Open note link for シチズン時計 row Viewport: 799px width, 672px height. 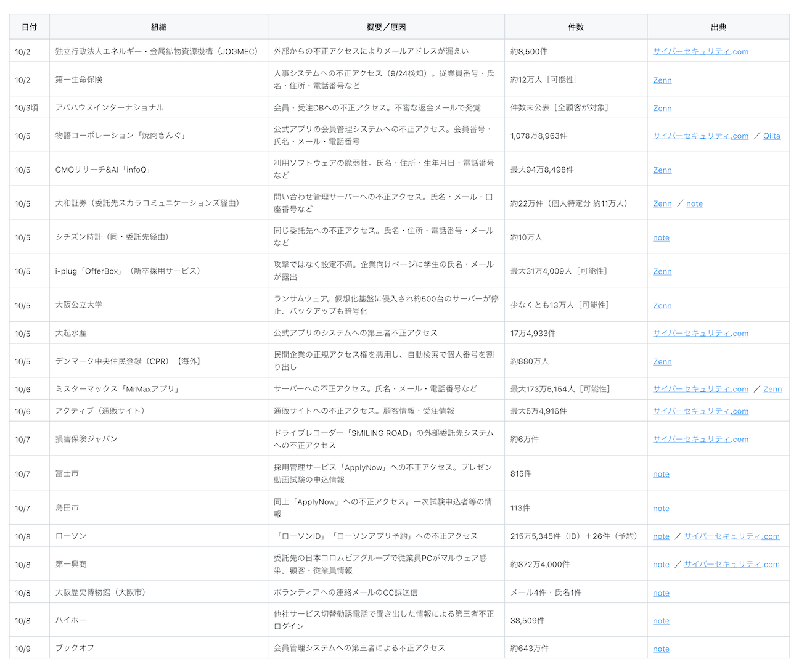click(x=661, y=238)
